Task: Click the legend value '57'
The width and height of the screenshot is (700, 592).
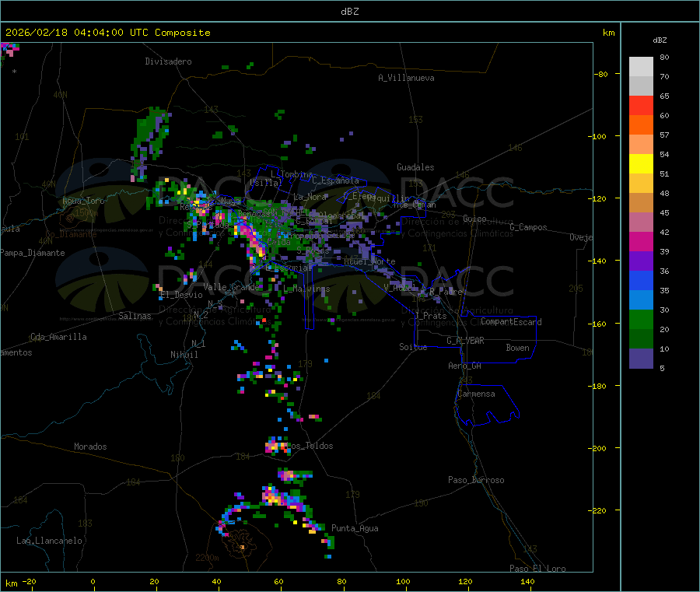Action: tap(664, 135)
